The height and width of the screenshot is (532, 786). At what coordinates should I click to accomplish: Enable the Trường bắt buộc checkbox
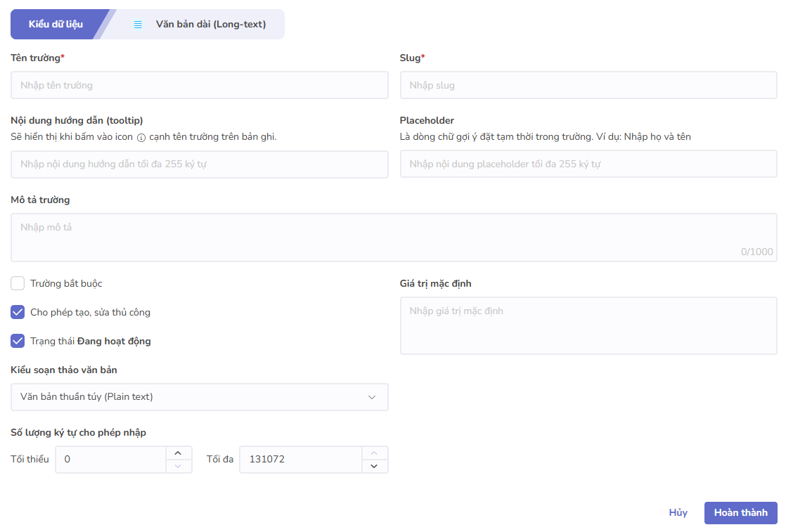[18, 283]
